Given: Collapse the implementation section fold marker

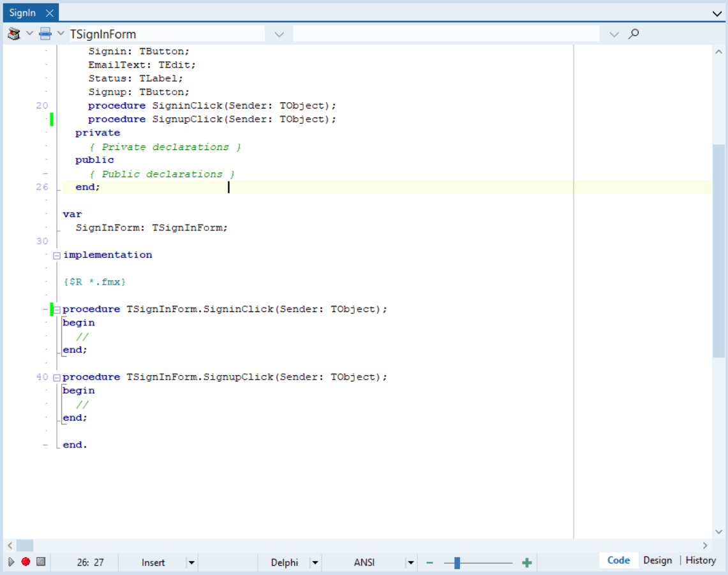Looking at the screenshot, I should 57,255.
